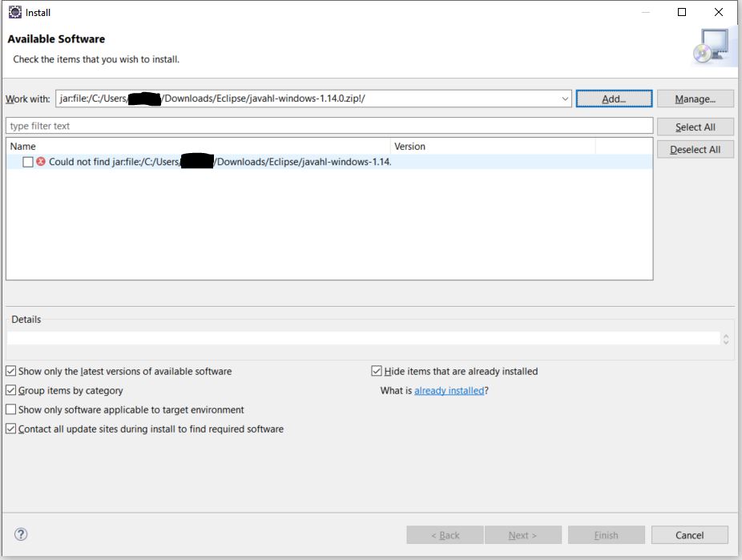The height and width of the screenshot is (560, 742).
Task: Toggle Group items by category checkbox
Action: pos(11,390)
